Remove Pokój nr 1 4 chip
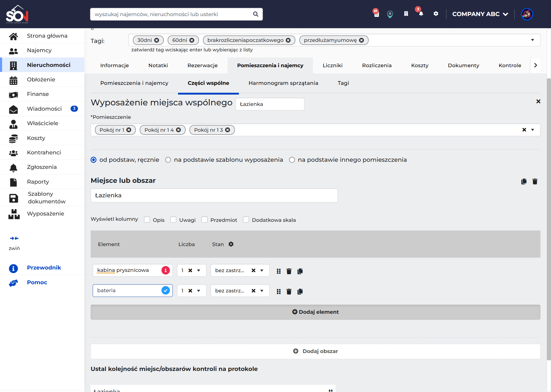Screen dimensions: 551x392 coord(179,130)
